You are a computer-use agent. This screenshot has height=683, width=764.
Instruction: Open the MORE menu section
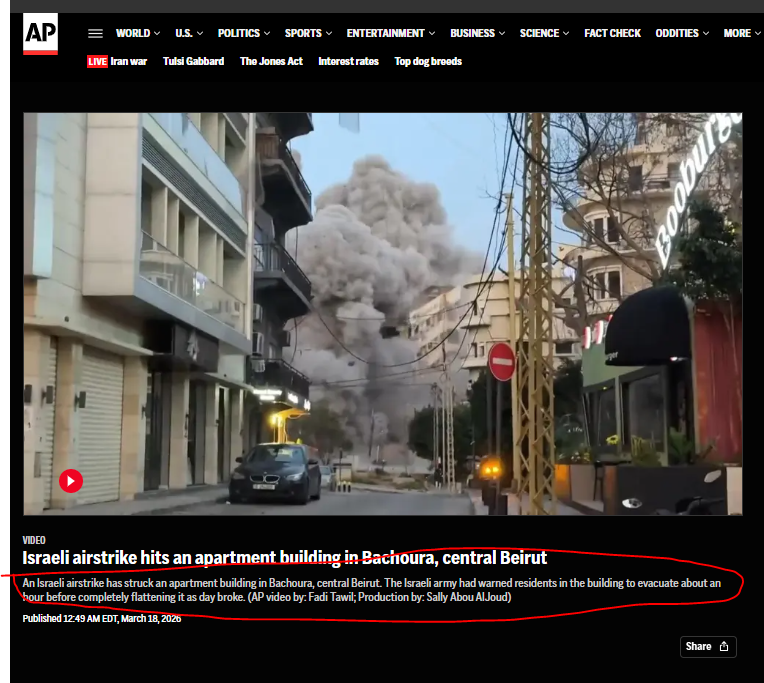[737, 33]
